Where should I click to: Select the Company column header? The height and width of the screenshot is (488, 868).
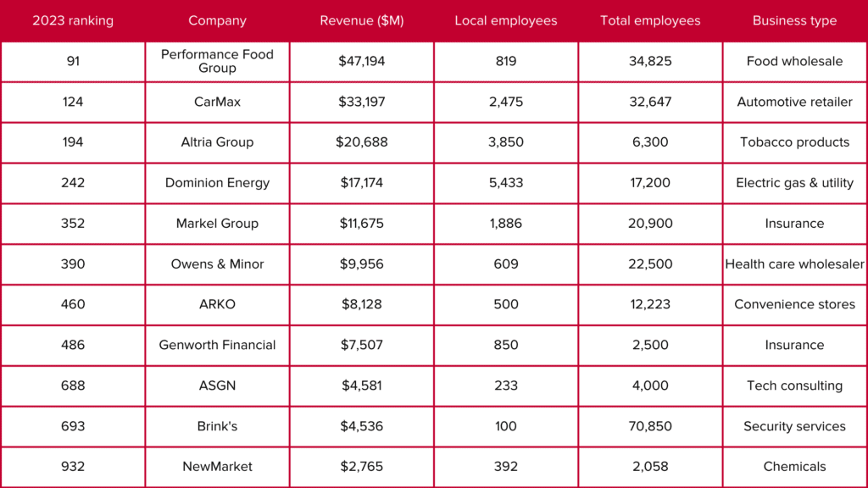pyautogui.click(x=217, y=20)
